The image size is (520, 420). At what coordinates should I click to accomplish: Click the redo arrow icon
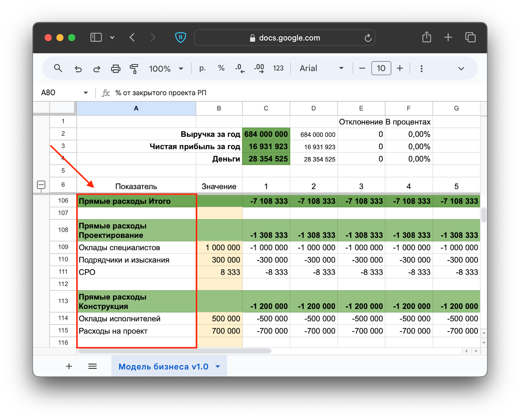(97, 69)
